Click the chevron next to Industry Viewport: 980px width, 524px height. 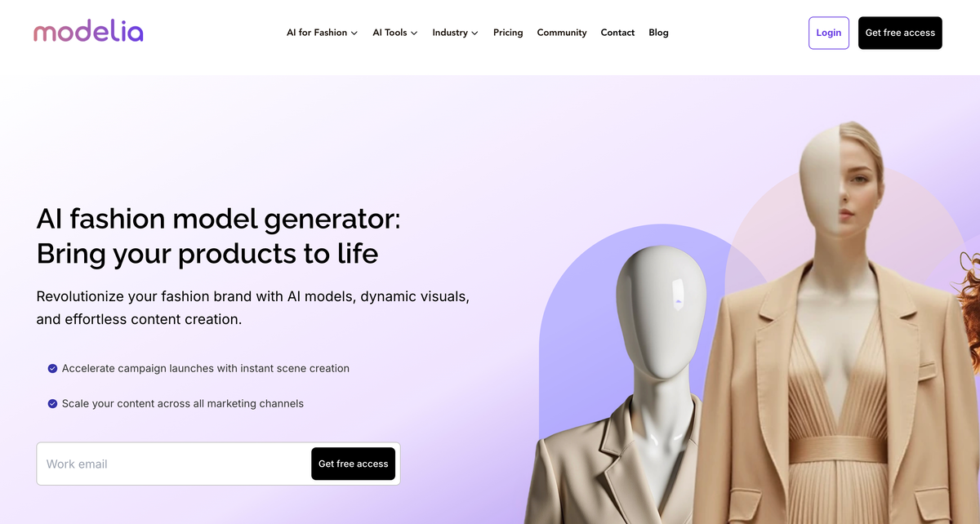click(474, 33)
